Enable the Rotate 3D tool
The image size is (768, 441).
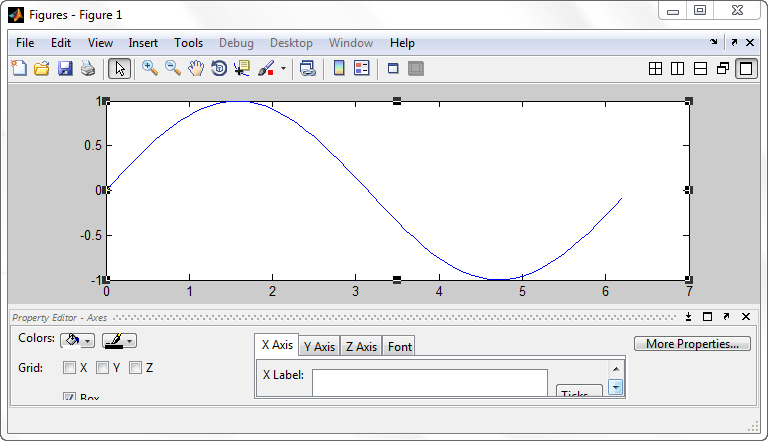pyautogui.click(x=219, y=69)
